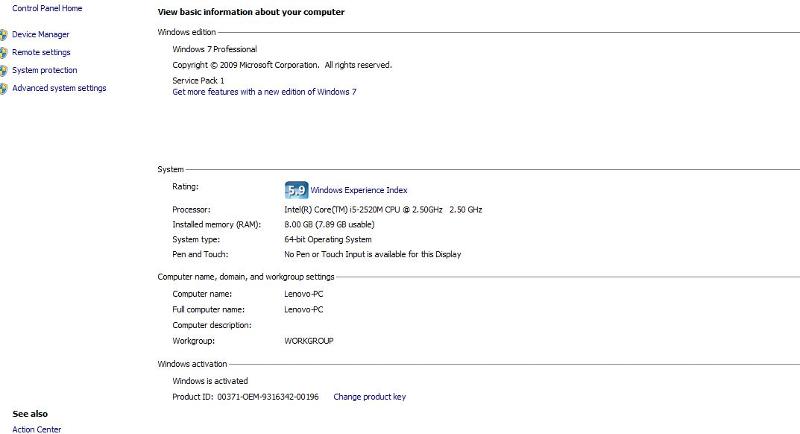Open the Device Manager link

(41, 34)
